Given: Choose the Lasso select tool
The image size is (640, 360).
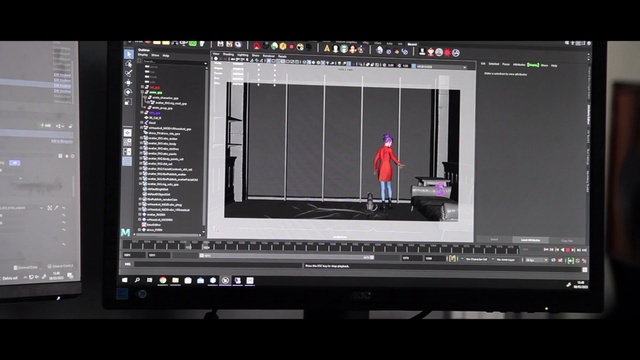Looking at the screenshot, I should [x=129, y=64].
